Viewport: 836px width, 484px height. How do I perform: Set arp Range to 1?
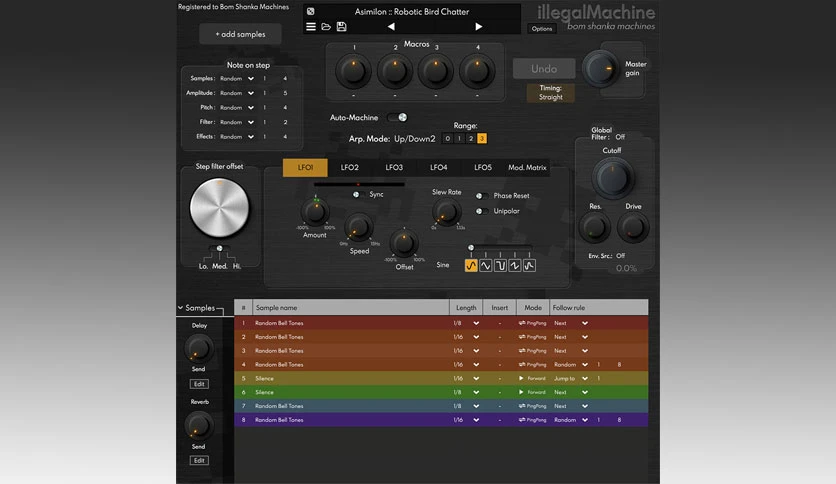[459, 139]
